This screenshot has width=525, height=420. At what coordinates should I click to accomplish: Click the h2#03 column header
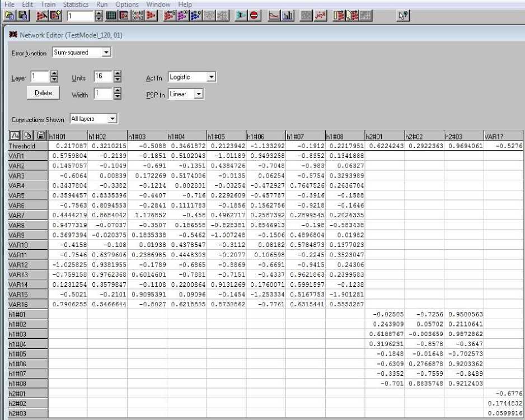click(x=464, y=136)
